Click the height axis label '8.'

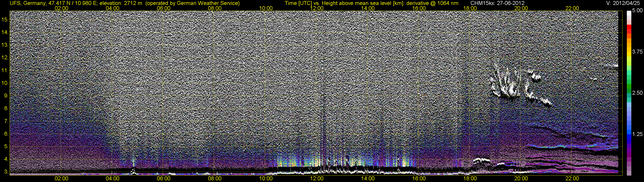6,109
